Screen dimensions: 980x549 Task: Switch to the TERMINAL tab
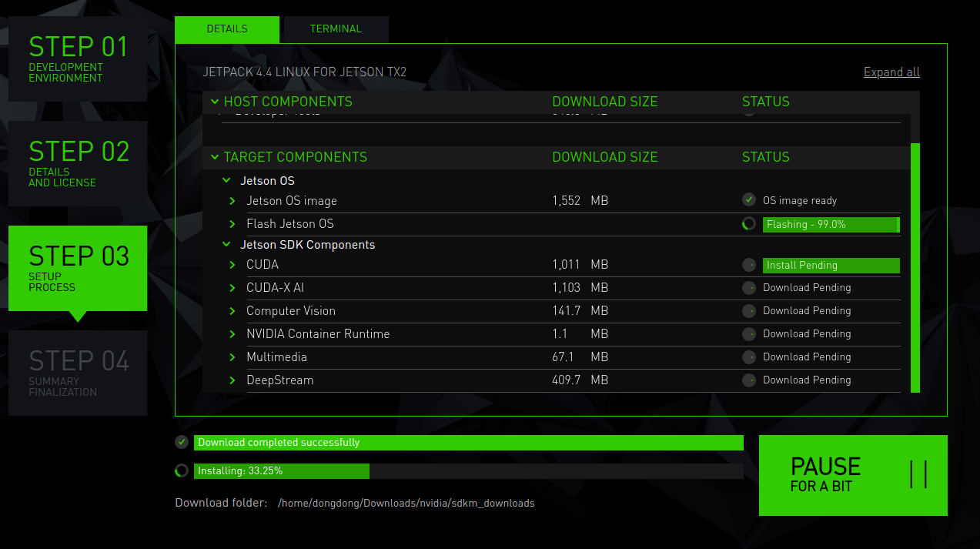pyautogui.click(x=336, y=29)
